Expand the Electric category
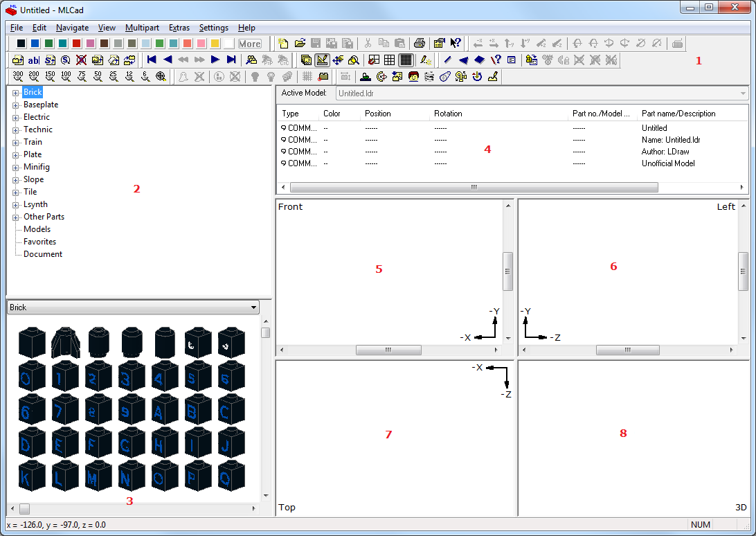 [15, 118]
